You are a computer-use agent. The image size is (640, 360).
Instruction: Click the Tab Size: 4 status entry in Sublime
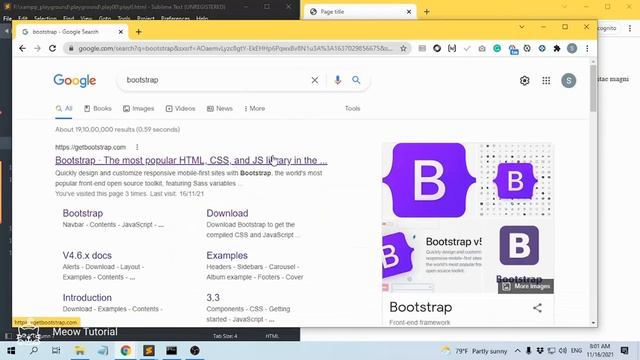pyautogui.click(x=225, y=336)
